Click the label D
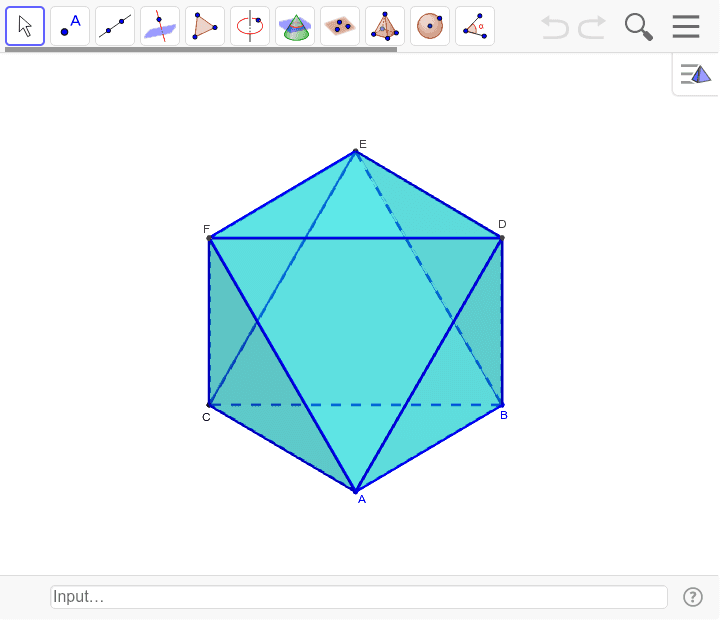 [x=502, y=224]
